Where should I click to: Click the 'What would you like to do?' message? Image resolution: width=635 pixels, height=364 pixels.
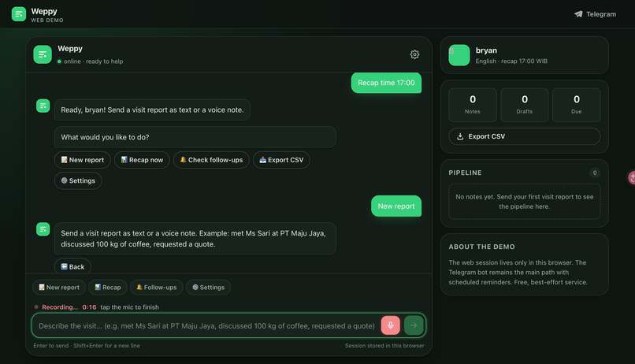[195, 137]
